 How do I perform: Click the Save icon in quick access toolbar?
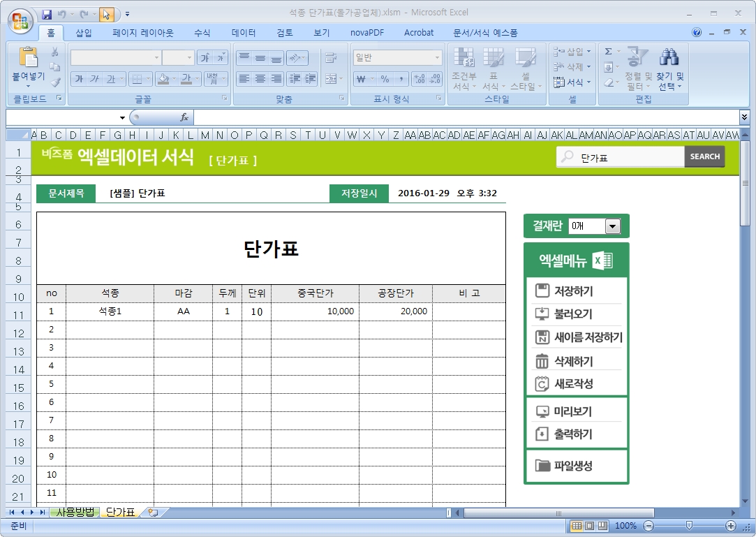(47, 14)
